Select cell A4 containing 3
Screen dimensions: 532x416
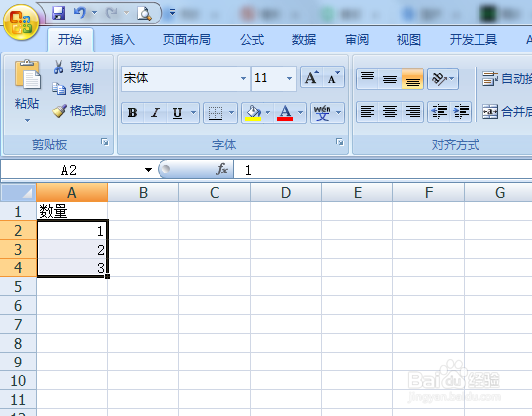pyautogui.click(x=72, y=267)
